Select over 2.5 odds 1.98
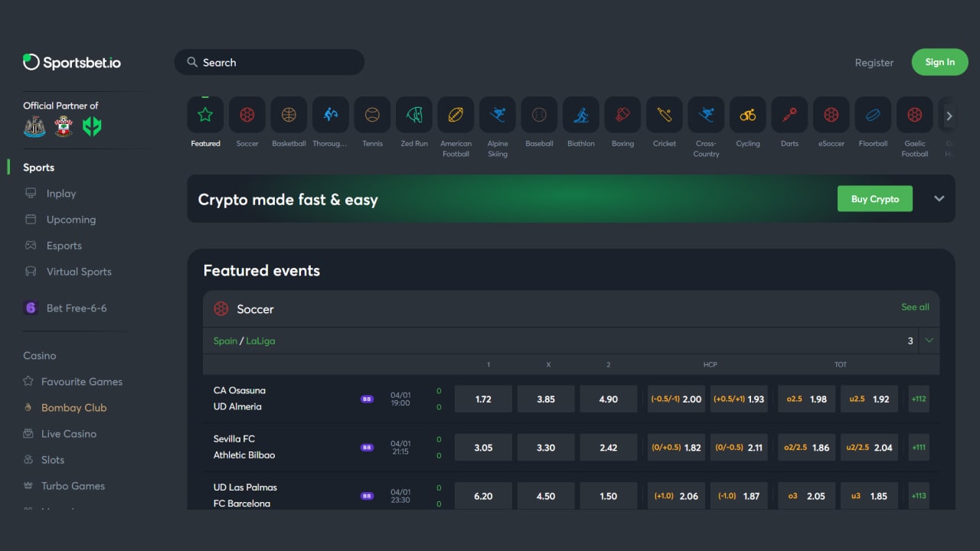Viewport: 980px width, 551px height. pos(806,399)
